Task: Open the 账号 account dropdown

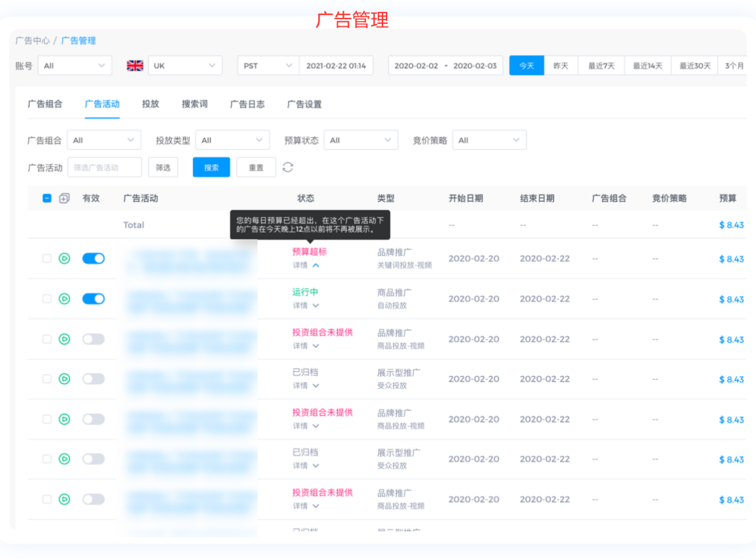Action: [75, 66]
